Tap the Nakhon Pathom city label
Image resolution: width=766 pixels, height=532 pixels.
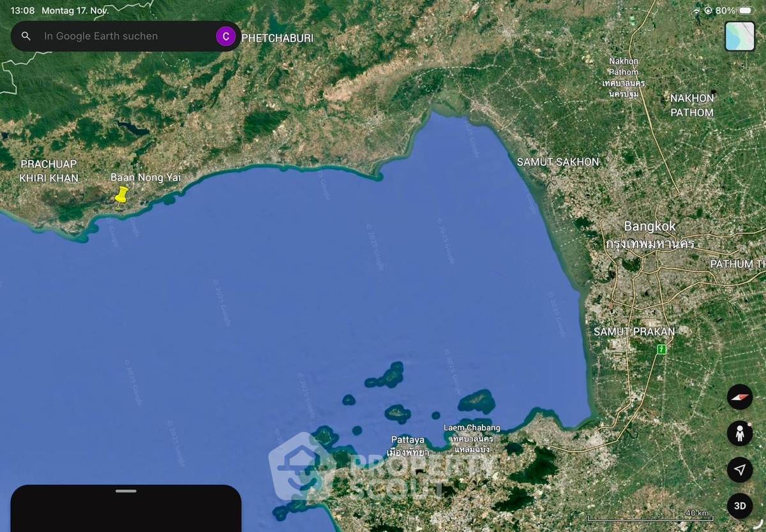coord(623,66)
